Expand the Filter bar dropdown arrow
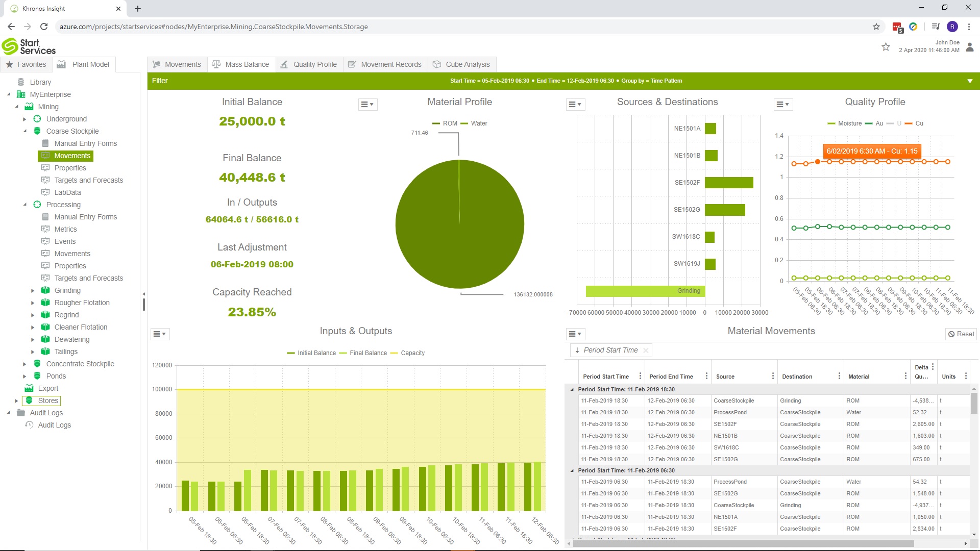This screenshot has width=980, height=551. pyautogui.click(x=970, y=81)
